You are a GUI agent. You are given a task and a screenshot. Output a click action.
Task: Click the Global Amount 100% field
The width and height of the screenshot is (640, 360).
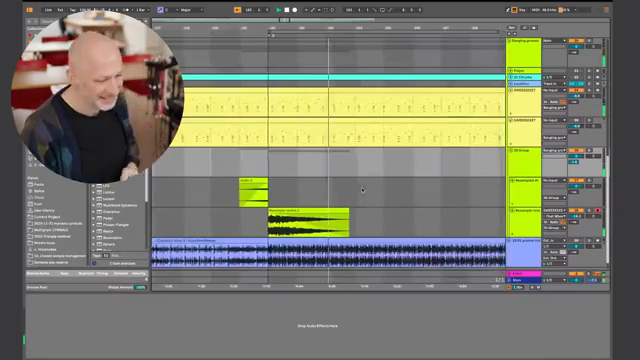pyautogui.click(x=140, y=287)
